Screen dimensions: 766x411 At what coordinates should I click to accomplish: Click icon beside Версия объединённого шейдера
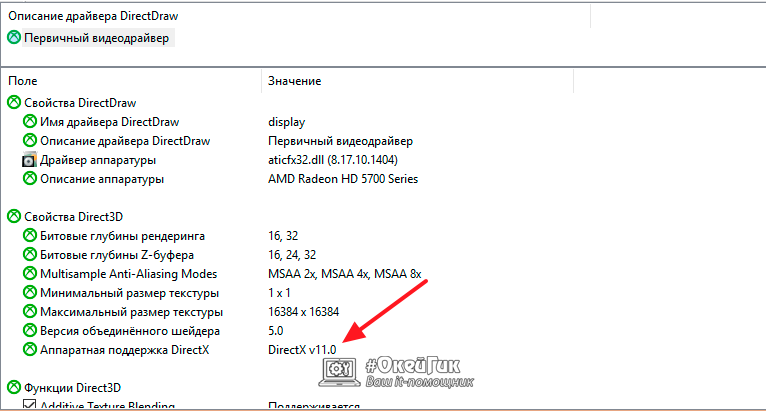coord(30,330)
